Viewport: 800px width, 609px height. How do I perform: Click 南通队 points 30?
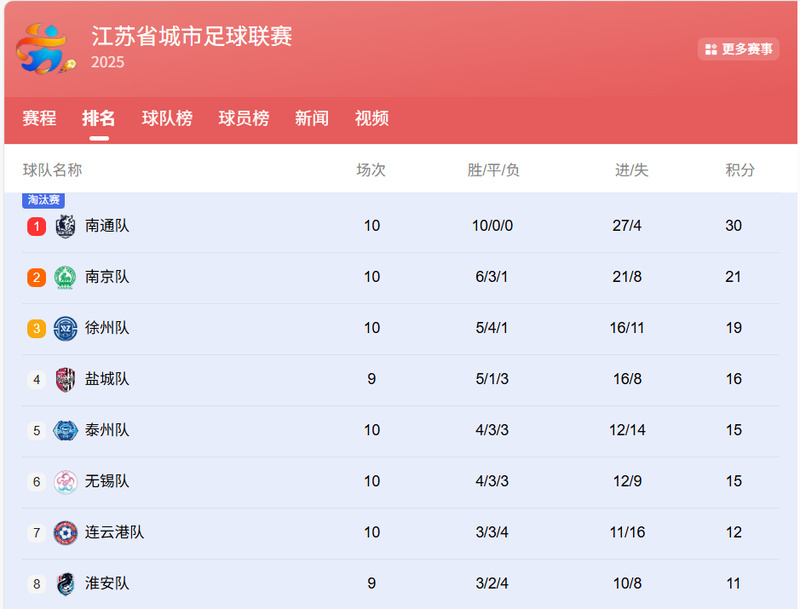coord(734,225)
